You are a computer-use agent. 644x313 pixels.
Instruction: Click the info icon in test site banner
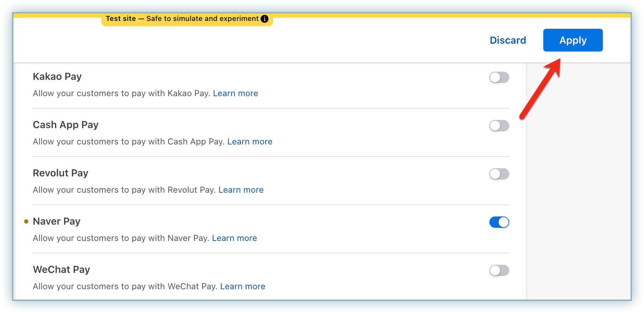[x=265, y=19]
